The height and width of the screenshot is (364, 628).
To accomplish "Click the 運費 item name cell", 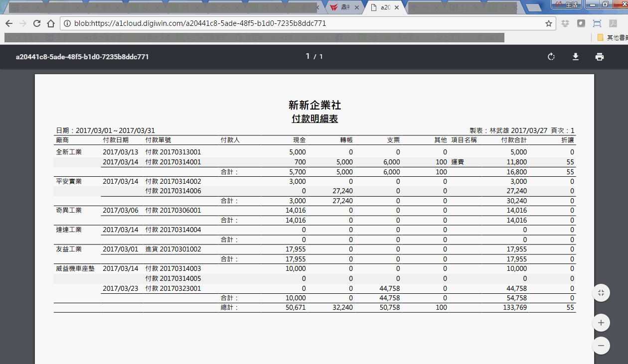I will click(458, 162).
